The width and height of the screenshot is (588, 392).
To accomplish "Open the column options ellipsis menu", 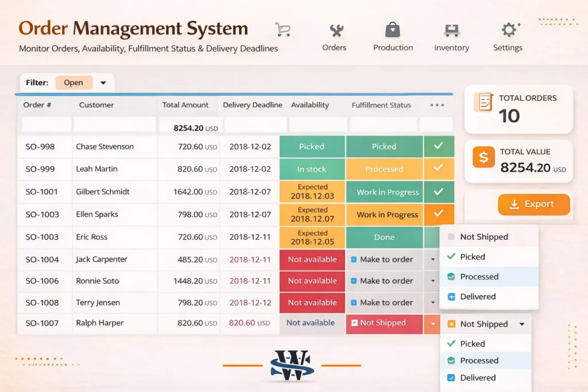I will click(436, 104).
